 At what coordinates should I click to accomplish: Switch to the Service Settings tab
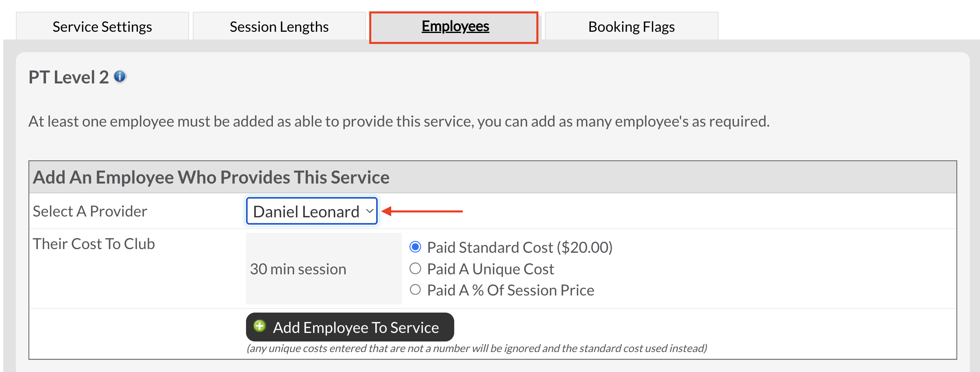tap(102, 26)
